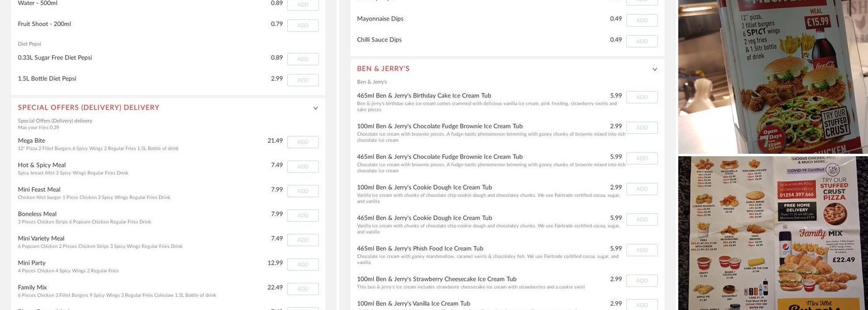Add Mayonnaise Dips to order
This screenshot has height=310, width=868.
(x=642, y=20)
